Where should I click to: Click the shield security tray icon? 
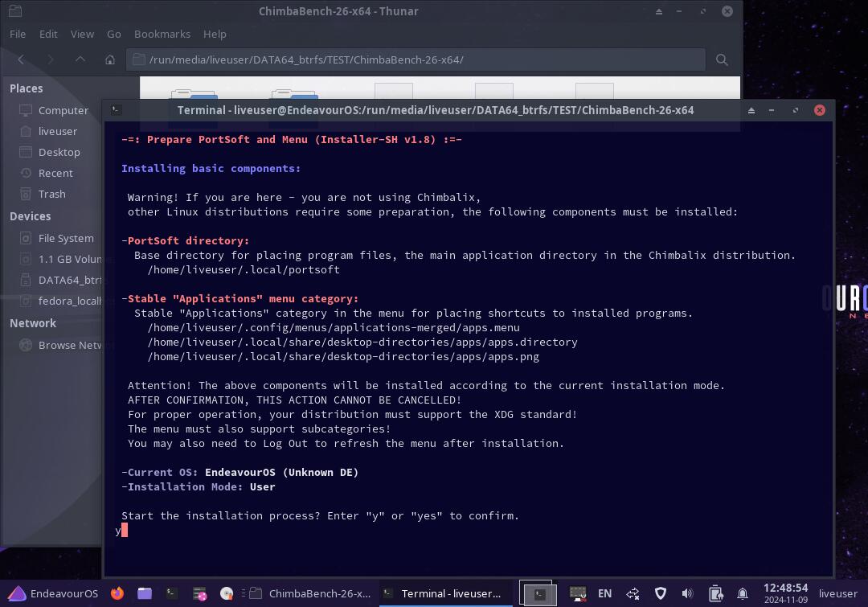point(661,593)
